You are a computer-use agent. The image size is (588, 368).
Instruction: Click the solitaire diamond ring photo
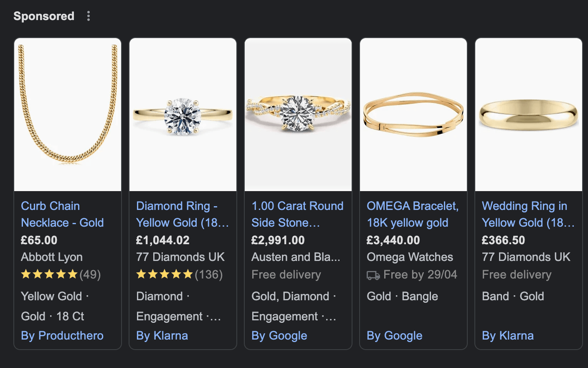183,114
